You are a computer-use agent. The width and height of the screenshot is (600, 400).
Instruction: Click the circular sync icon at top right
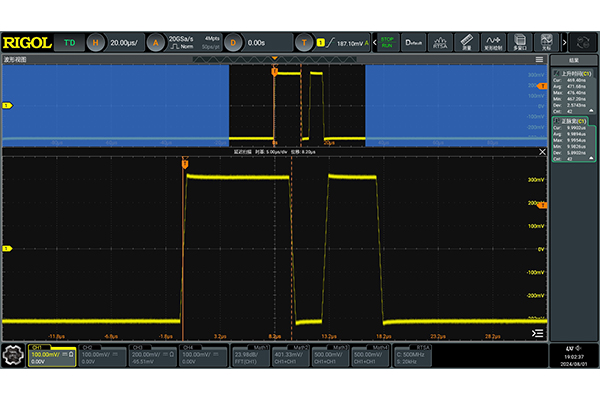(584, 43)
